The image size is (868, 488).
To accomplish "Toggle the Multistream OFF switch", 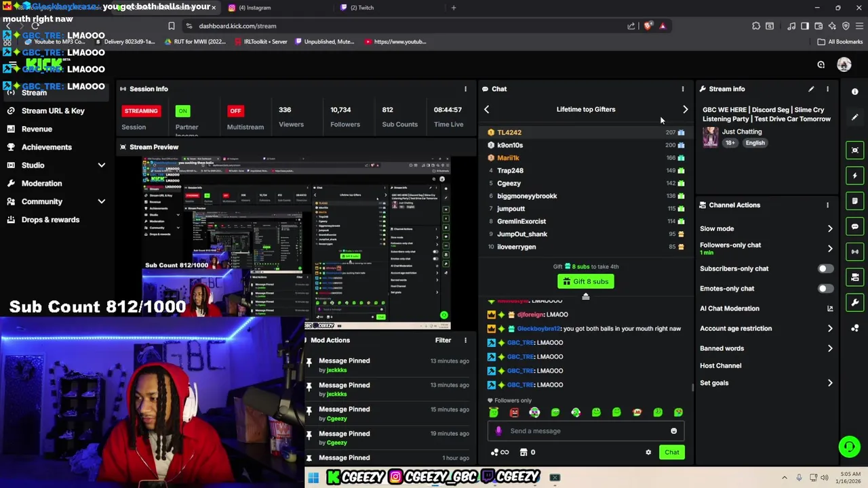I will click(x=235, y=110).
